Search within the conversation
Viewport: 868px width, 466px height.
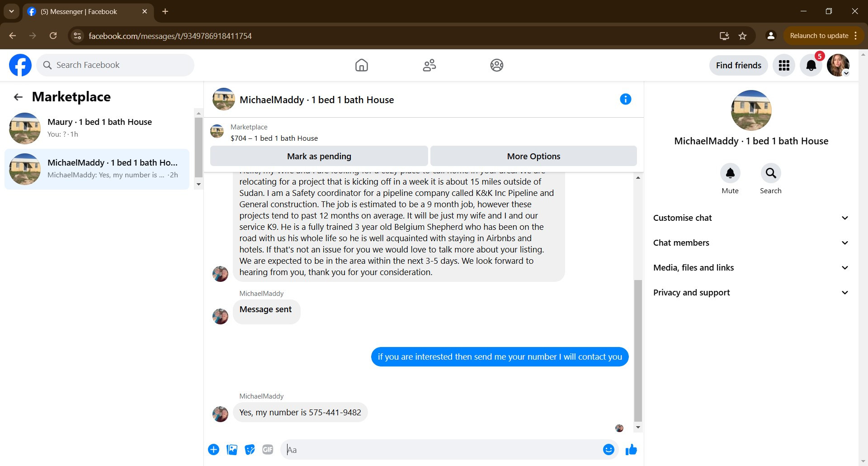click(771, 173)
